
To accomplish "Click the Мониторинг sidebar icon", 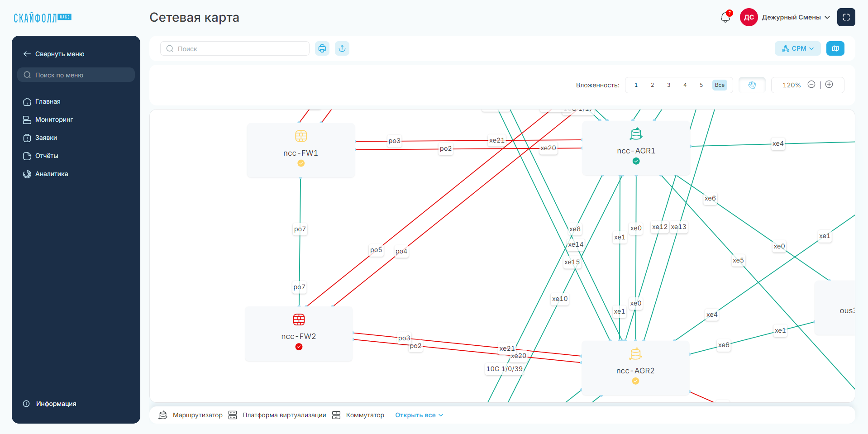I will click(27, 119).
